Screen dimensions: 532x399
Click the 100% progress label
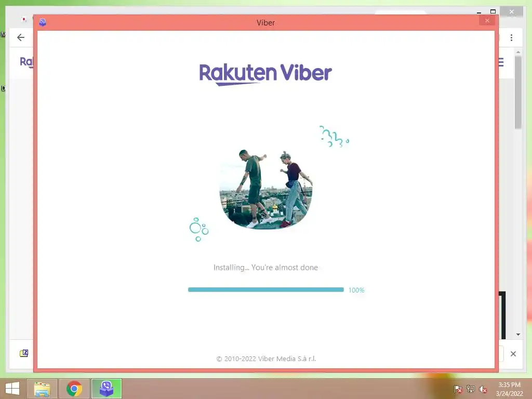(356, 290)
